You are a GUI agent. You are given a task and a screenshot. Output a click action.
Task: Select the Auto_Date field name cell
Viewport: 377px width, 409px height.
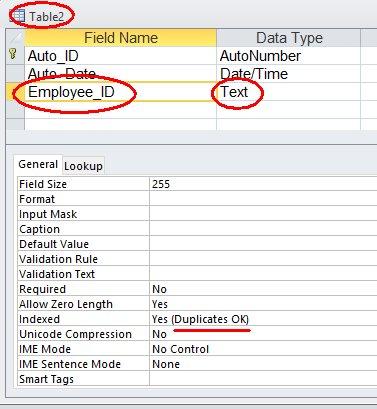coord(120,74)
